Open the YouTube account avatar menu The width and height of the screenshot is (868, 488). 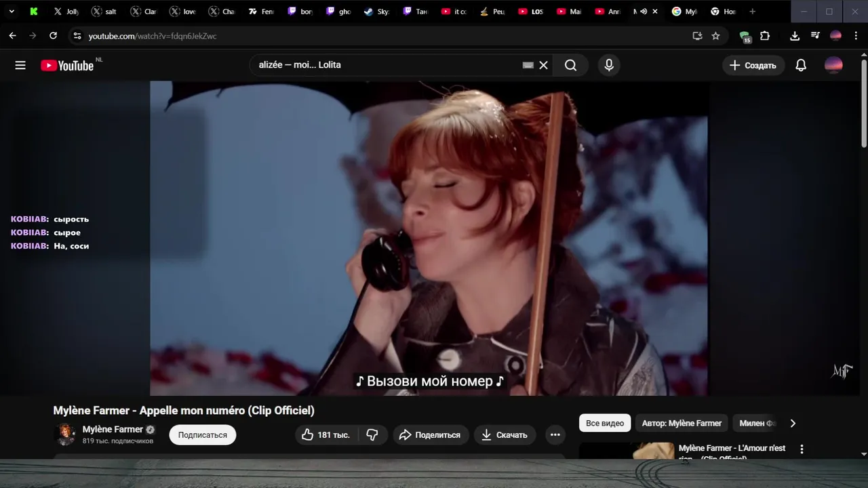[x=833, y=65]
